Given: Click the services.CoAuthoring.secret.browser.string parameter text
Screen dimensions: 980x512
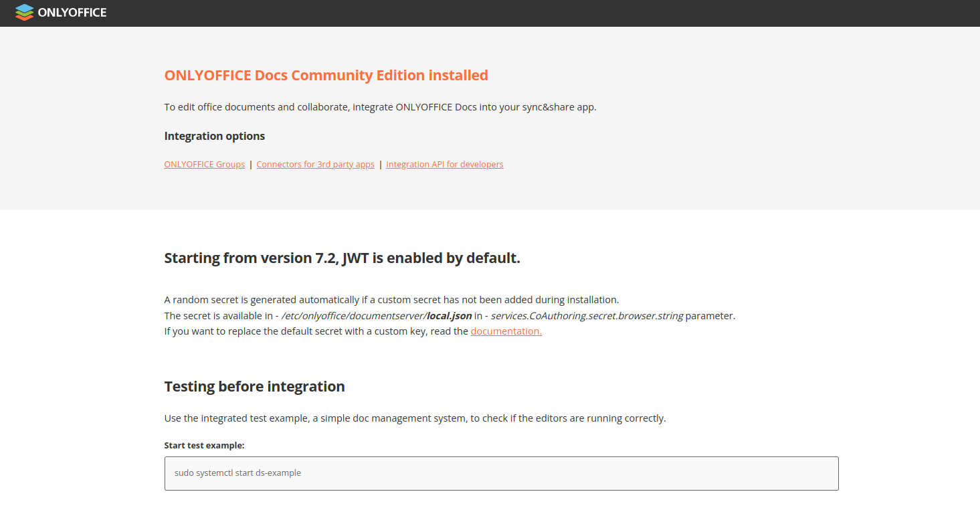Looking at the screenshot, I should [x=587, y=315].
